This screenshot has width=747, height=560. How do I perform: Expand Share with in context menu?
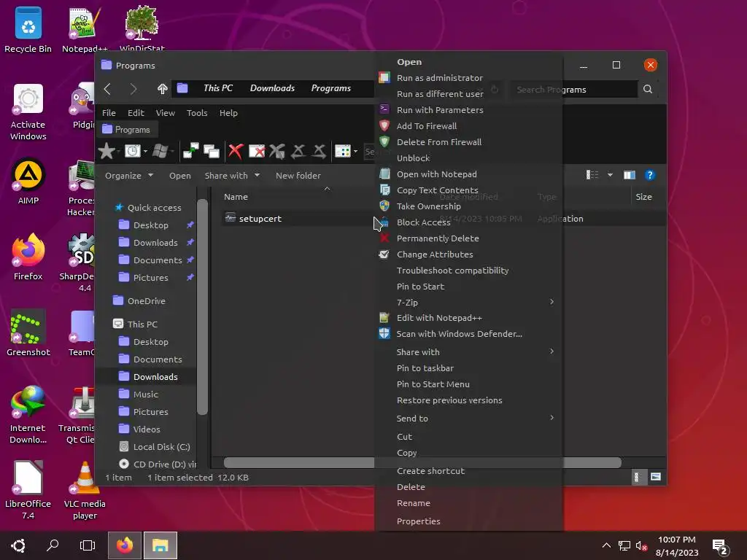[471, 352]
